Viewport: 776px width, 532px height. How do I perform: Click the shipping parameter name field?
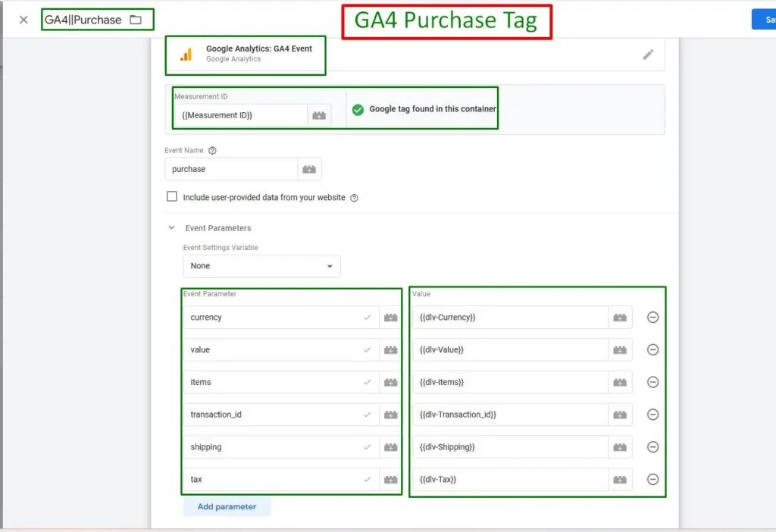(x=282, y=447)
